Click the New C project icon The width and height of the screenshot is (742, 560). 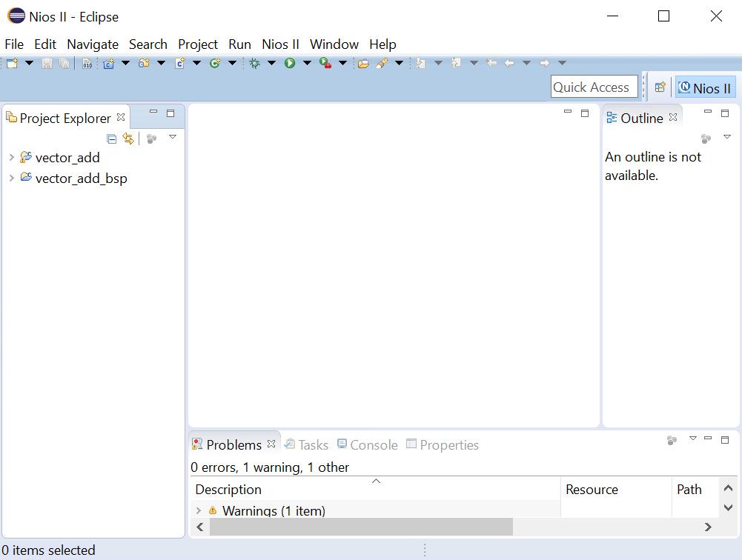109,63
